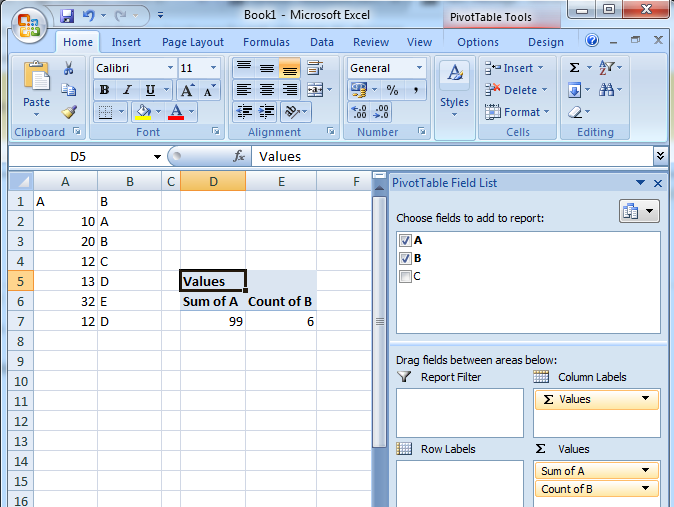Align text right
The width and height of the screenshot is (674, 507).
point(290,90)
